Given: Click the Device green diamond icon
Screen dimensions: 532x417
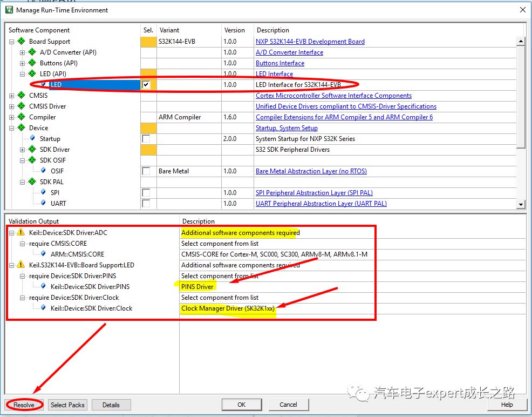Looking at the screenshot, I should pyautogui.click(x=22, y=127).
